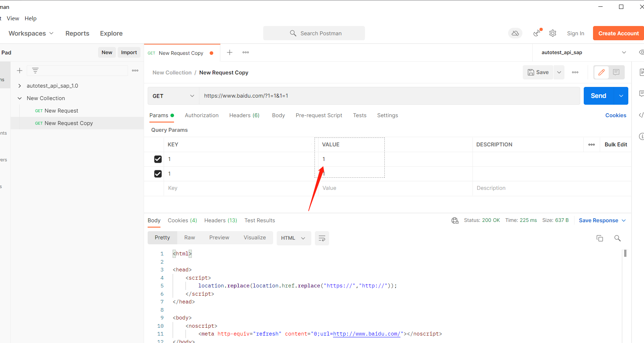Click the search magnifier in Search Postman
Screen dimensions: 644x343
(293, 33)
